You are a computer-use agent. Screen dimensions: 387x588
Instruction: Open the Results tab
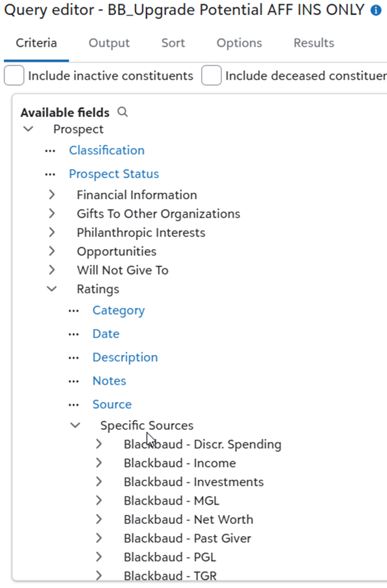pyautogui.click(x=314, y=43)
